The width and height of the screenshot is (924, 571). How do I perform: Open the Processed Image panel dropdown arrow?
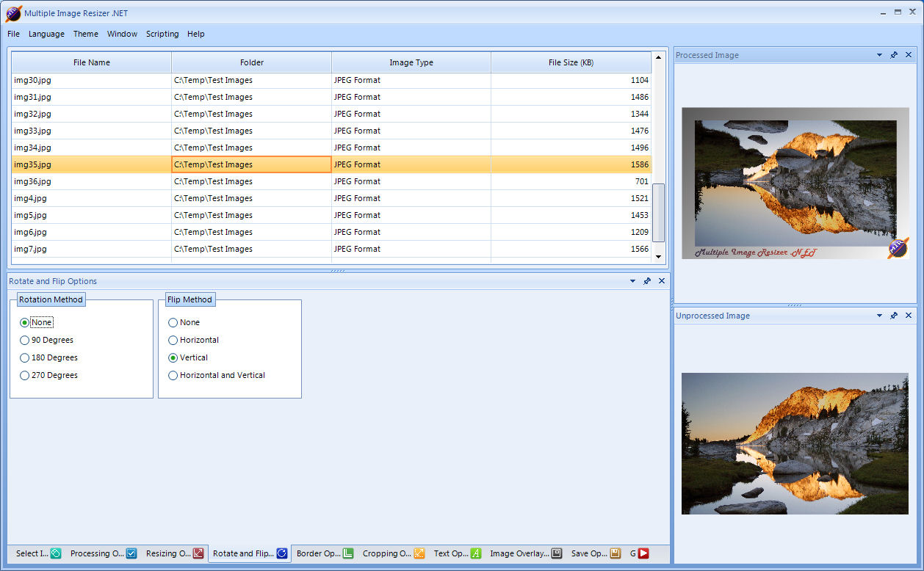[879, 55]
